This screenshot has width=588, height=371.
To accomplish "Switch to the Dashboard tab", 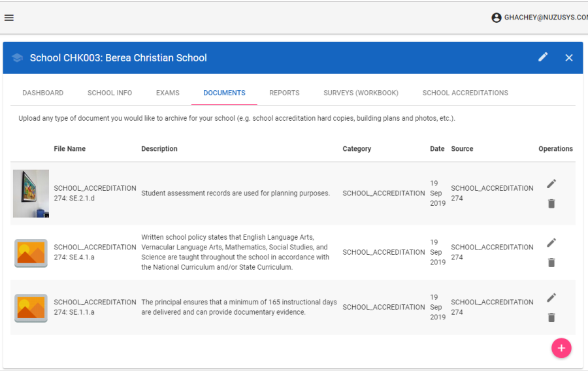I will (43, 93).
